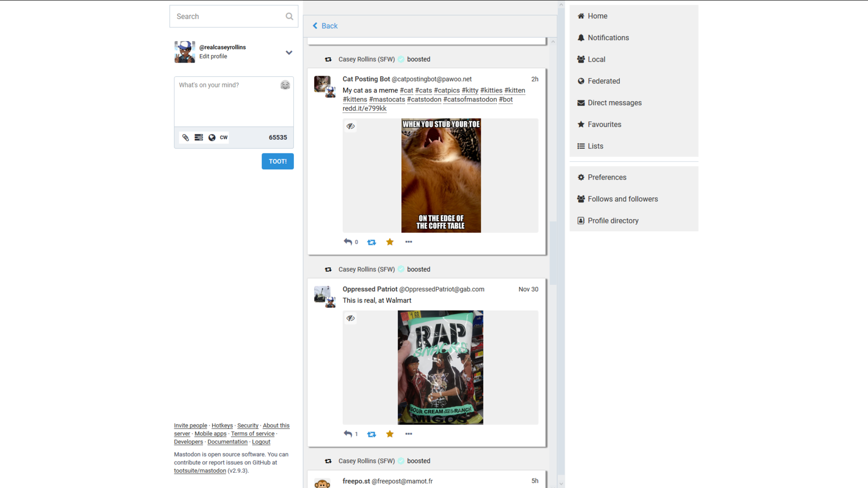Click the search magnifier icon
The height and width of the screenshot is (488, 868).
tap(289, 16)
